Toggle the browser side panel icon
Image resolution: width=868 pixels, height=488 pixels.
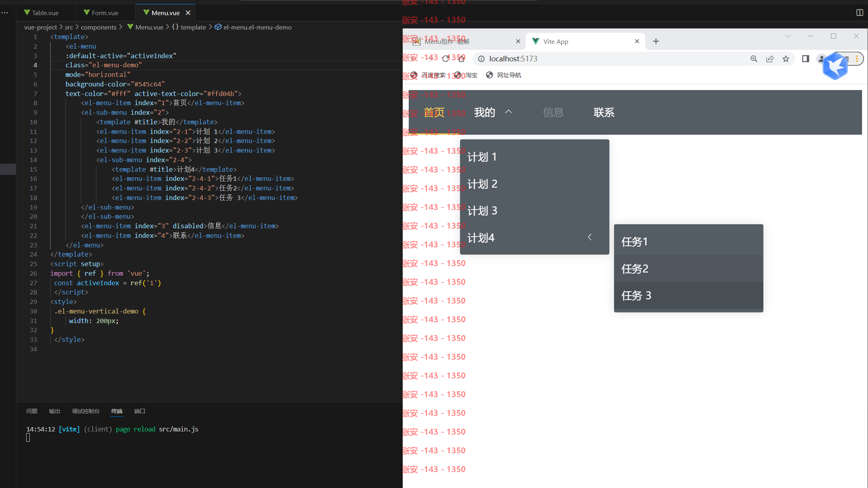[x=806, y=59]
